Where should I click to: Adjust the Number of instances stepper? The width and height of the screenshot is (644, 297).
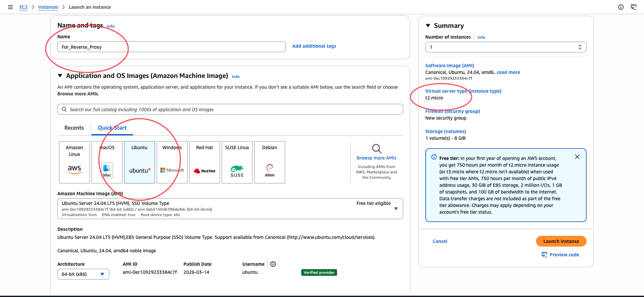(580, 47)
